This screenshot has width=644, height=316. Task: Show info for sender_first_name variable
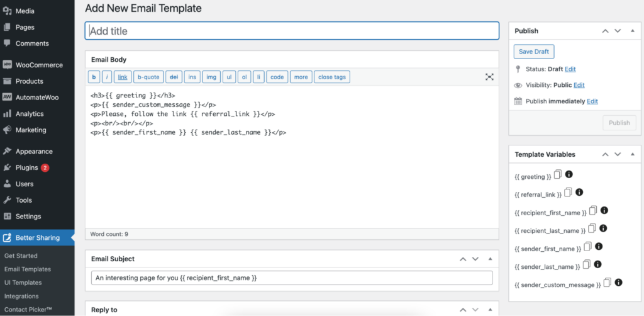tap(599, 246)
